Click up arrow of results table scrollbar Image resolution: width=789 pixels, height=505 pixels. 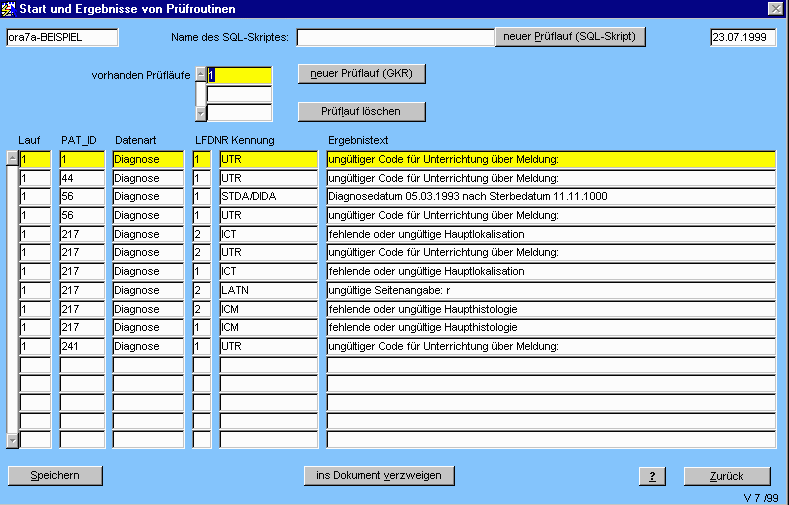[12, 158]
